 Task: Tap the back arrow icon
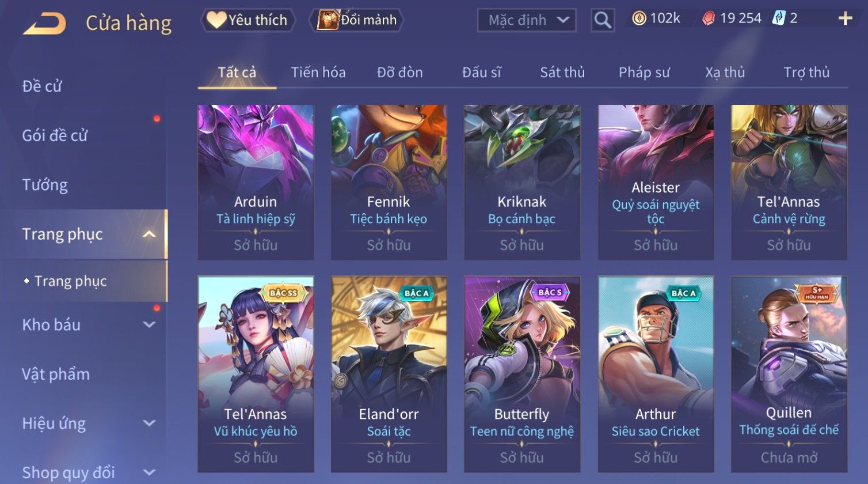[44, 24]
